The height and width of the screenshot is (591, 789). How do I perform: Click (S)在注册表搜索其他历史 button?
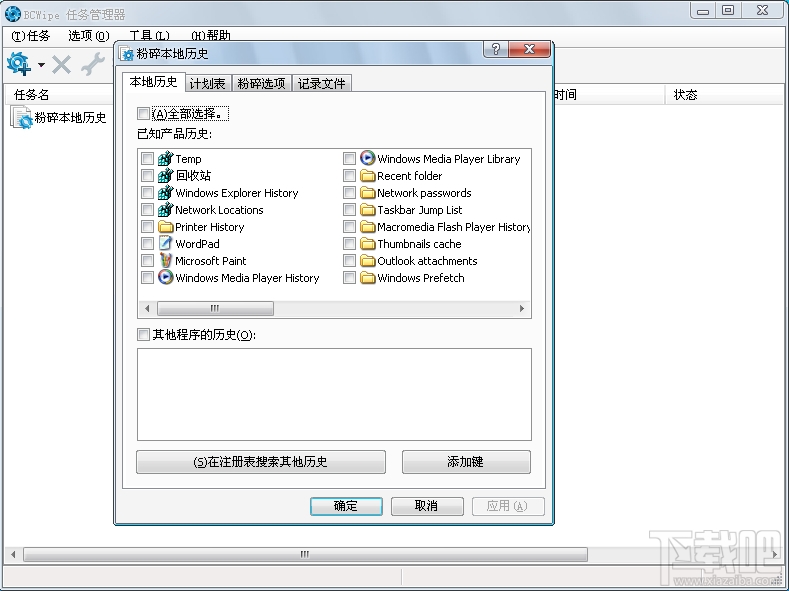coord(261,462)
